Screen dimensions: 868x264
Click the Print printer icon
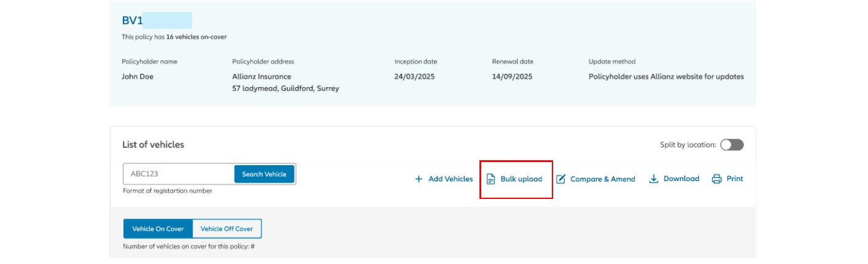(x=716, y=179)
